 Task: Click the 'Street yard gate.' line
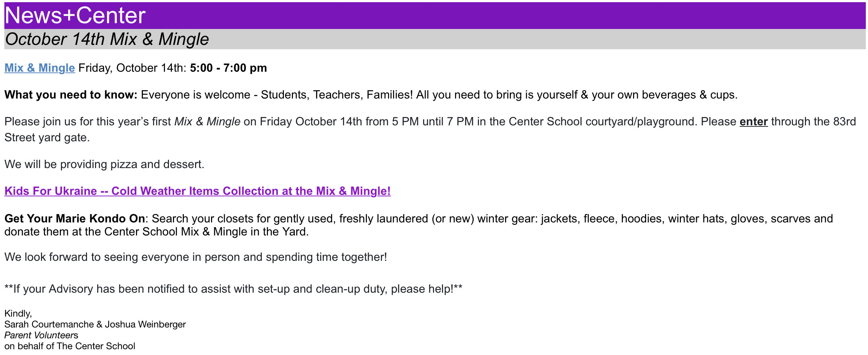(47, 138)
